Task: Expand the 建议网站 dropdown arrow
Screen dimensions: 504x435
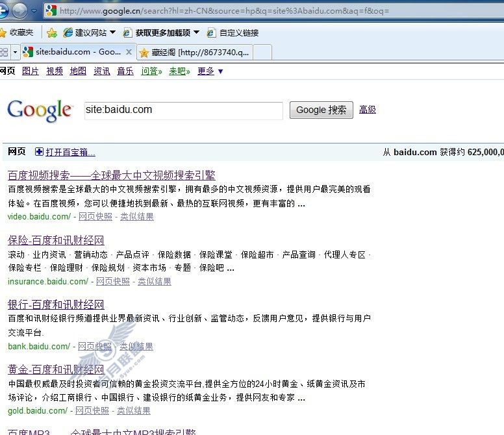Action: coord(112,32)
